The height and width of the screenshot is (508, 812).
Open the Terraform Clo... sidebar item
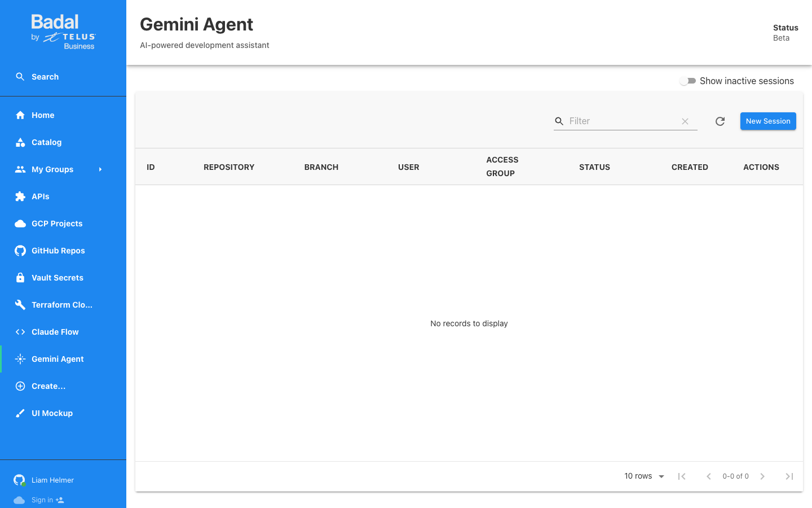coord(63,305)
